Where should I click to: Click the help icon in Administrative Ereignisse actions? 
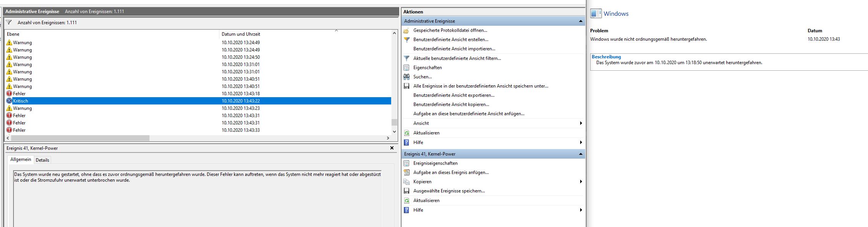pos(407,142)
